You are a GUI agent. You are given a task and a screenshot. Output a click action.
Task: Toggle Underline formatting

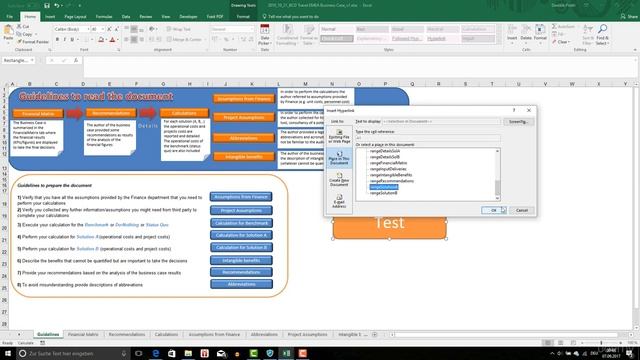(x=72, y=40)
